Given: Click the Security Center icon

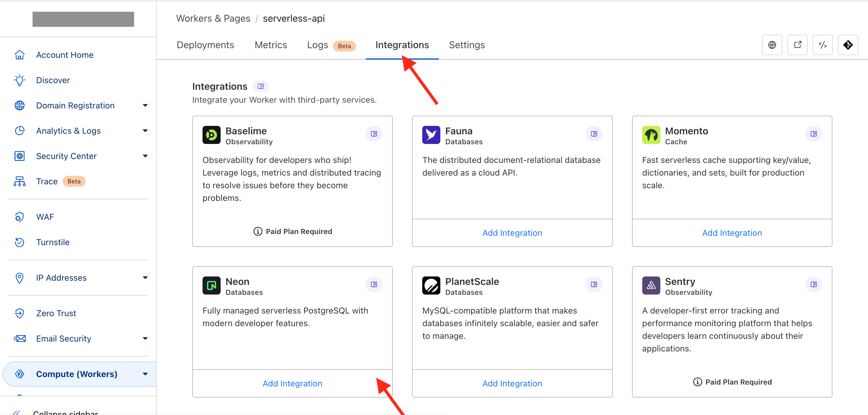Looking at the screenshot, I should 20,156.
